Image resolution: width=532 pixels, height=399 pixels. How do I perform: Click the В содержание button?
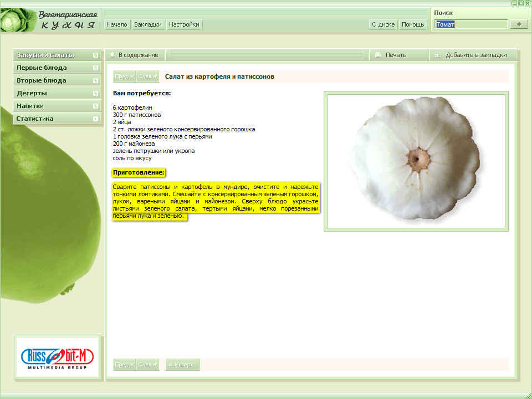click(135, 55)
